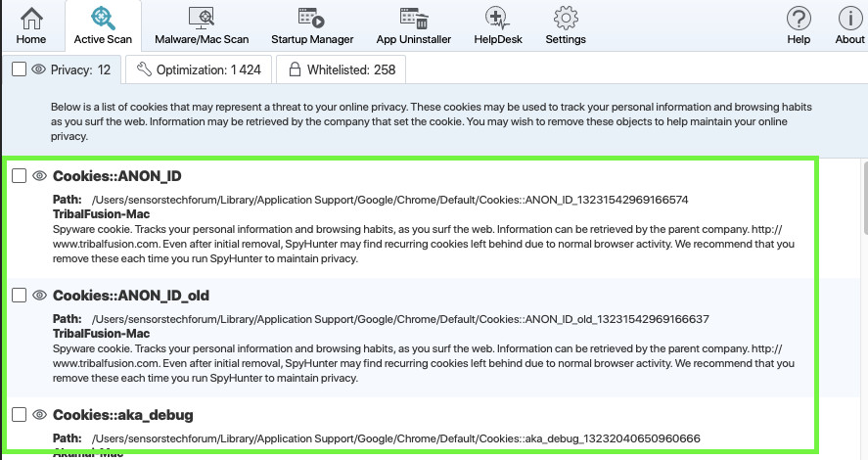Screen dimensions: 868x460
Task: Select the Cookies::aka_debug title
Action: click(123, 415)
